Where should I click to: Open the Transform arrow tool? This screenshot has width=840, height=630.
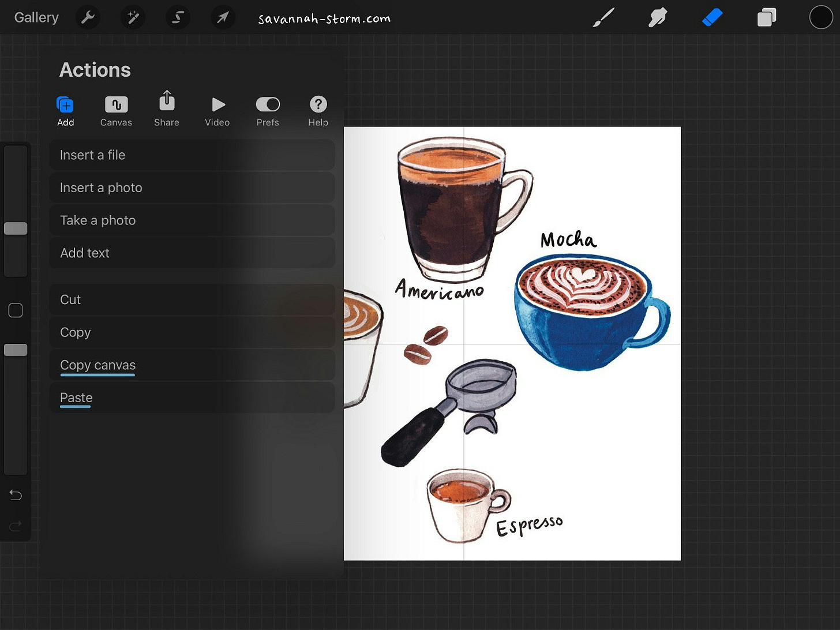[223, 17]
